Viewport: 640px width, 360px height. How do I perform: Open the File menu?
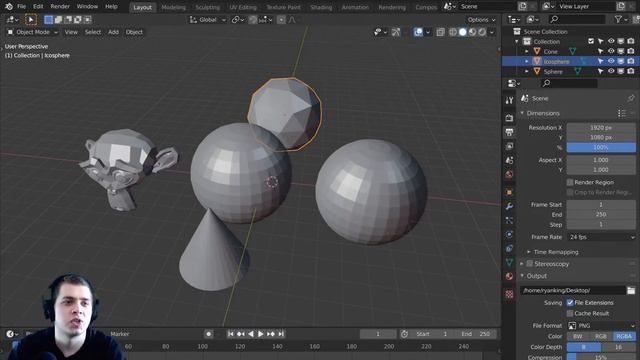coord(22,7)
